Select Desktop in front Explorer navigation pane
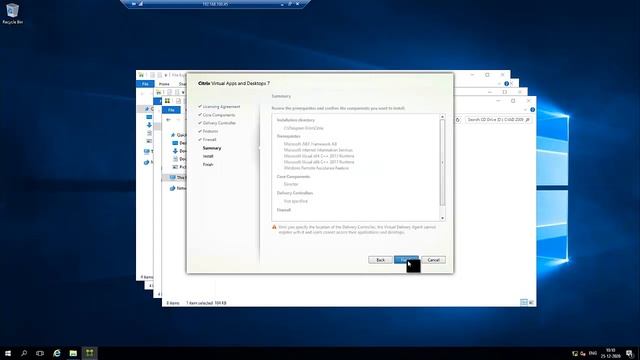640x360 pixels. [x=179, y=143]
